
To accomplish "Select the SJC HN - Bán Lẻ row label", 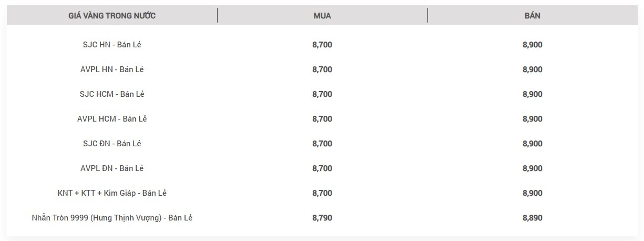I will point(112,45).
